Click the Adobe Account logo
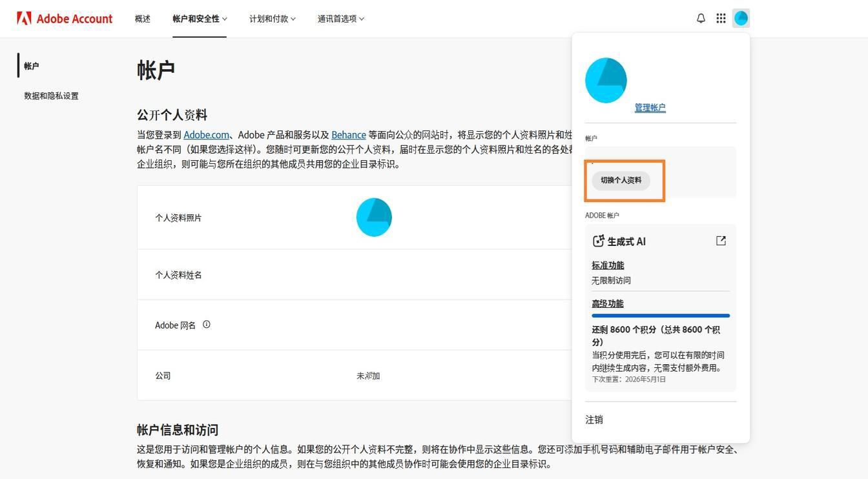This screenshot has width=868, height=479. (65, 19)
